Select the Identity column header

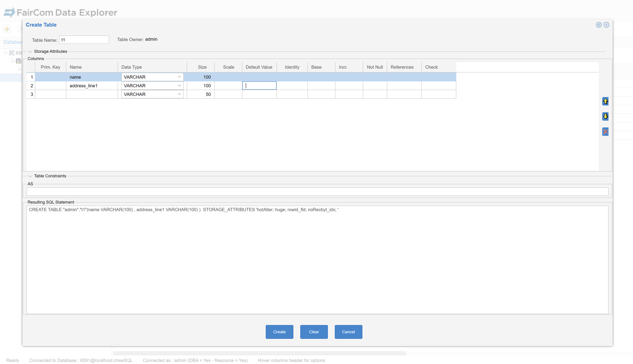[292, 67]
